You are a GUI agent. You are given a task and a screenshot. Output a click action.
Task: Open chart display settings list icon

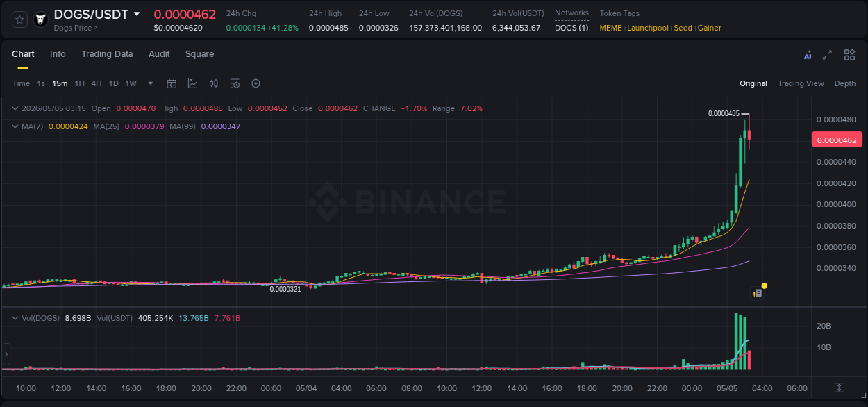(235, 83)
